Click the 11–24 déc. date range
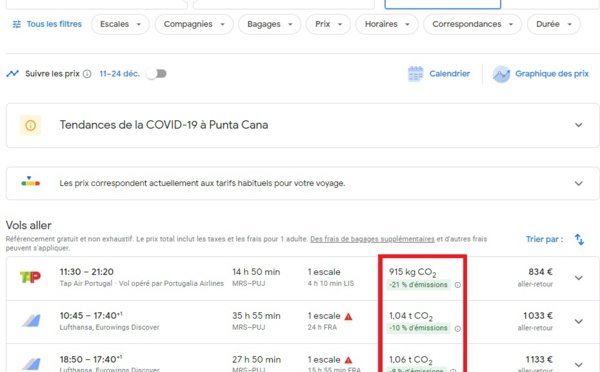 (119, 73)
